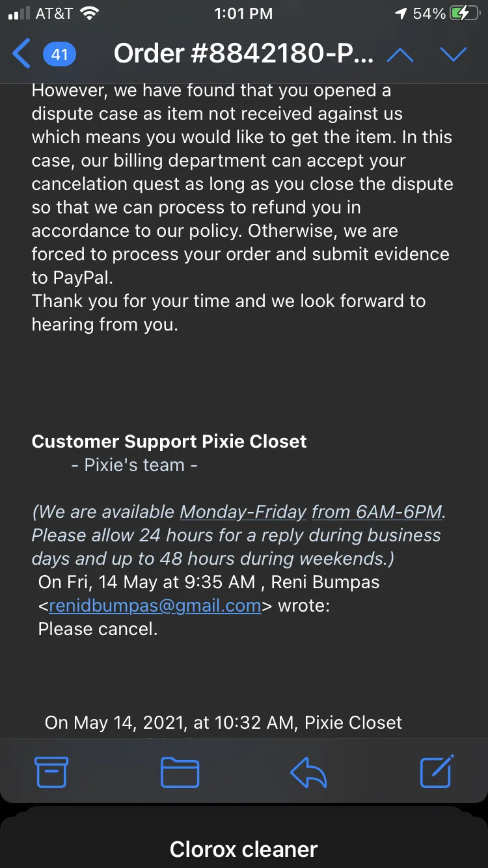Tap the battery indicator in status bar
The width and height of the screenshot is (488, 868).
(x=466, y=14)
